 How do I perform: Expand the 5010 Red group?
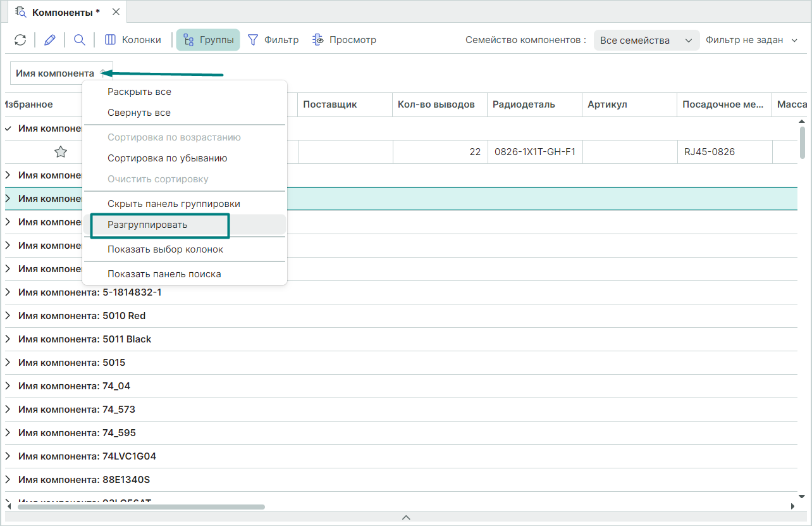pyautogui.click(x=8, y=316)
